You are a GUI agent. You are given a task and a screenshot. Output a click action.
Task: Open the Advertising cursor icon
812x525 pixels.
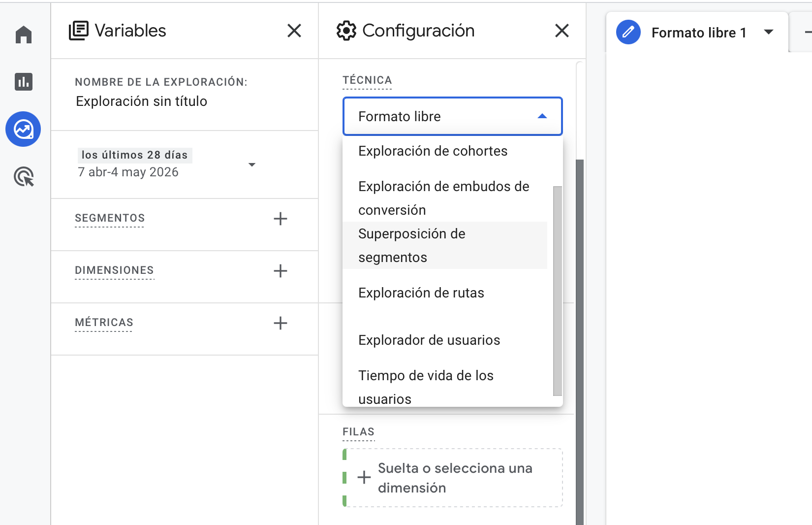pyautogui.click(x=24, y=176)
